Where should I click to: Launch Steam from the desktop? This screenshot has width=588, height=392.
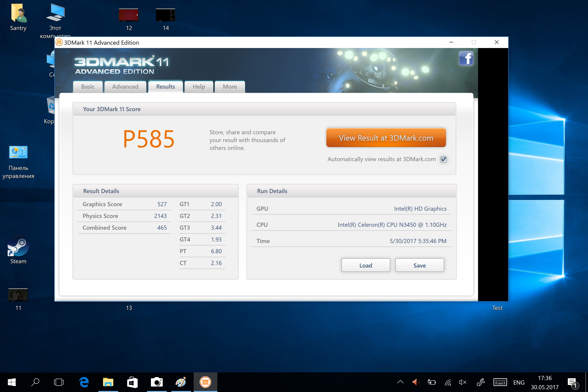pos(18,250)
